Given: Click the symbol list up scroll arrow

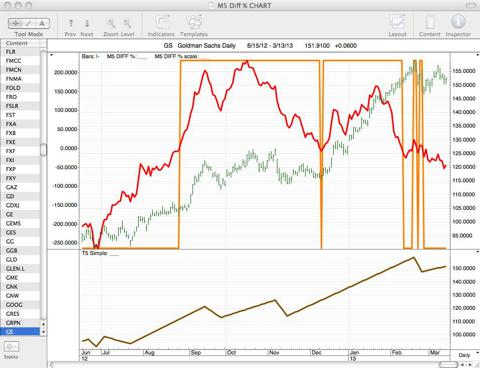Looking at the screenshot, I should (x=43, y=324).
